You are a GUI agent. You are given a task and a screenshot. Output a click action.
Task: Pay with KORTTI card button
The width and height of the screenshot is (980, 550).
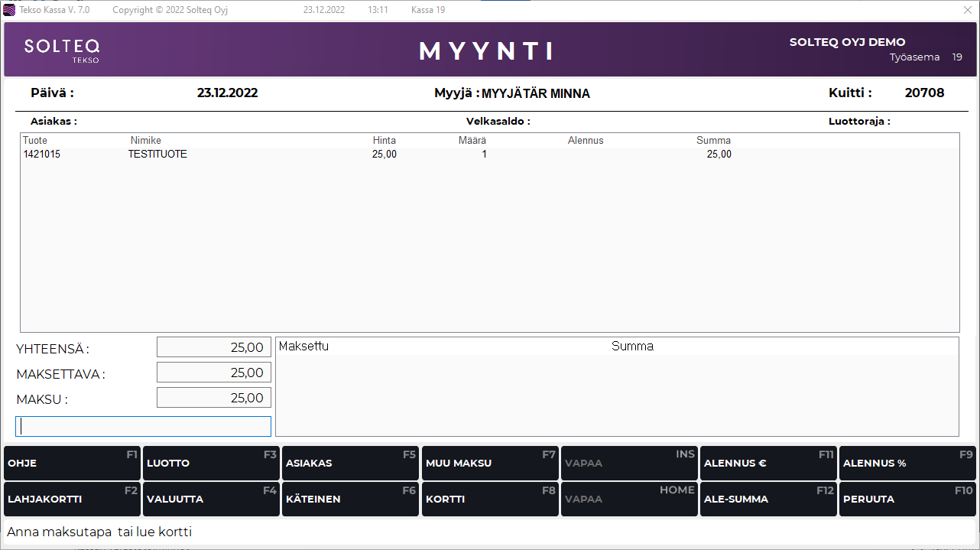[490, 500]
